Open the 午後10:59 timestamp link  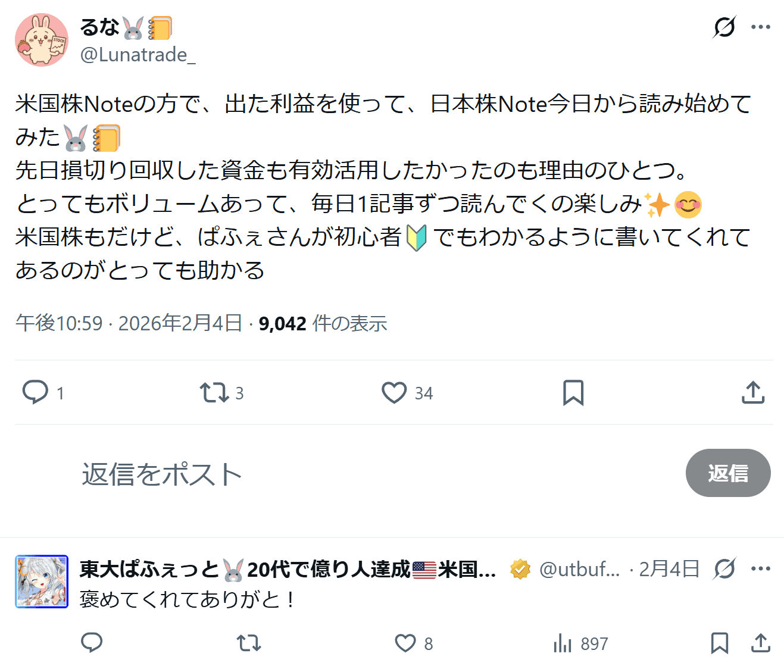click(x=59, y=323)
